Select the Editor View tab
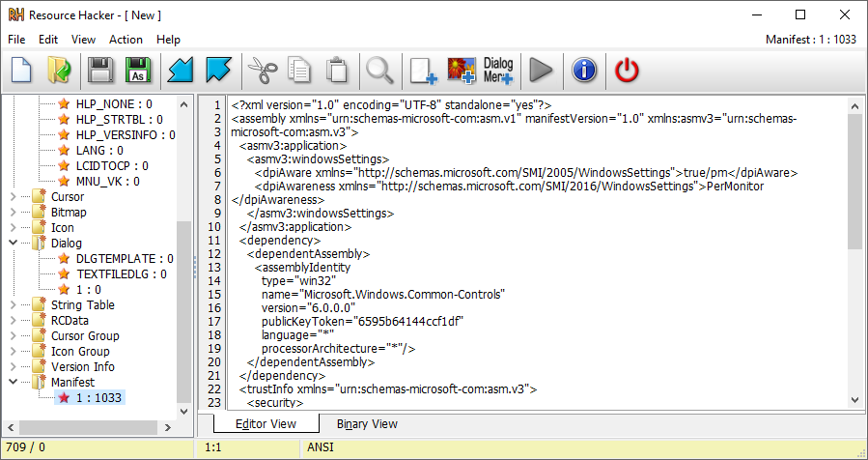Image resolution: width=868 pixels, height=460 pixels. (x=266, y=424)
